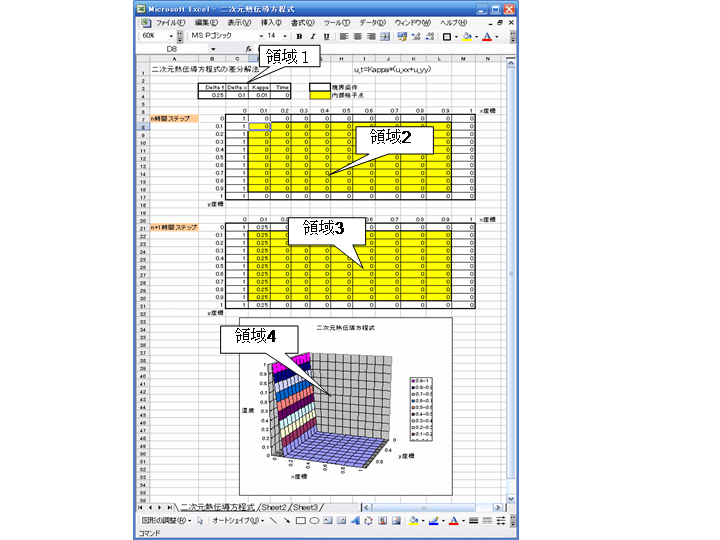Apply currency style formatting icon
Image resolution: width=720 pixels, height=540 pixels.
[402, 36]
